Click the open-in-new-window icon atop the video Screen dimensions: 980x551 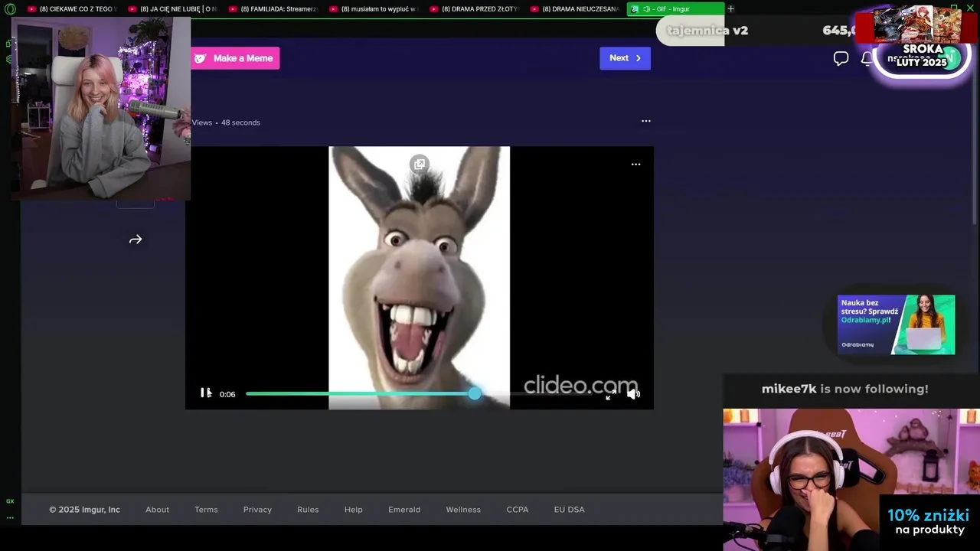click(x=419, y=164)
